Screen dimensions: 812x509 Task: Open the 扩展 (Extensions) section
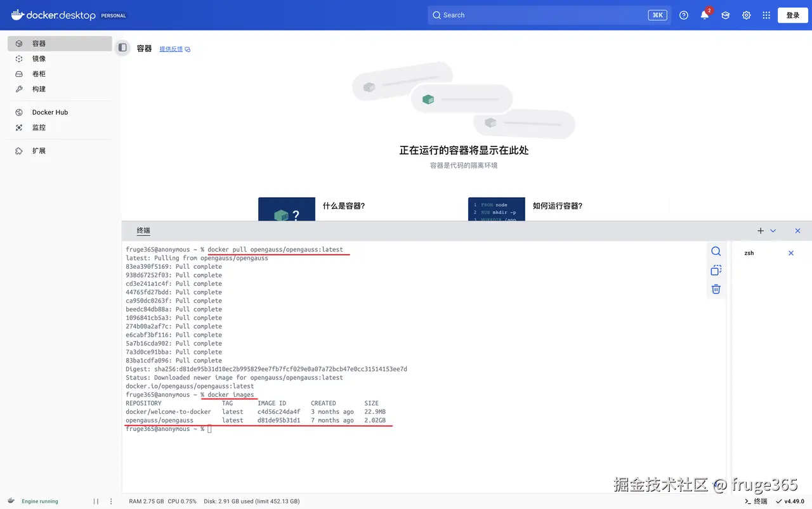click(x=38, y=150)
